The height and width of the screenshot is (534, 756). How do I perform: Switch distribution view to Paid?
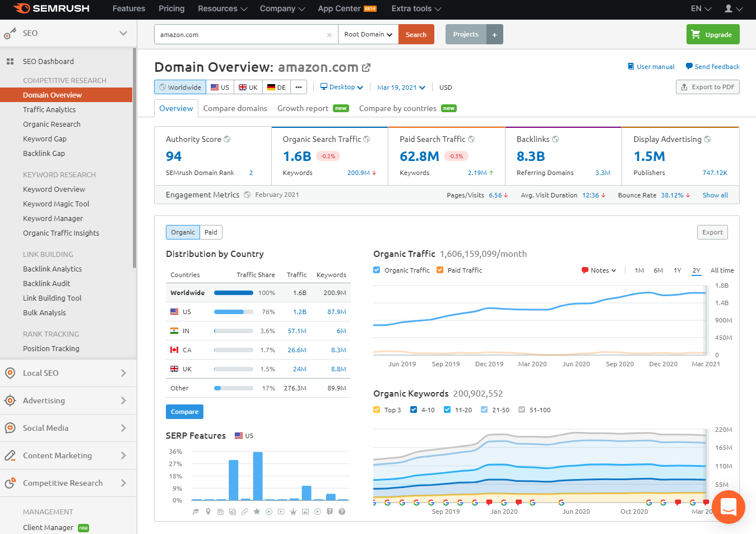point(211,232)
